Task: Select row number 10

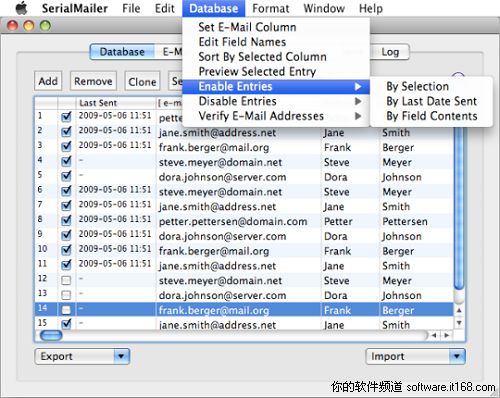Action: pyautogui.click(x=42, y=249)
